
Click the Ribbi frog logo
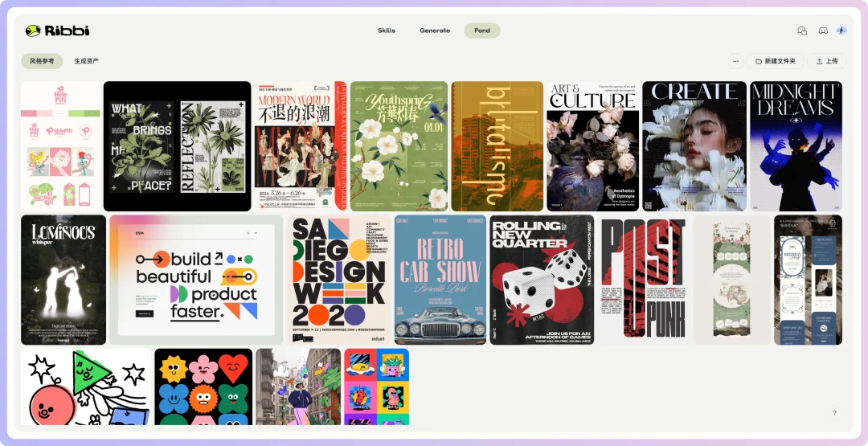click(x=33, y=31)
